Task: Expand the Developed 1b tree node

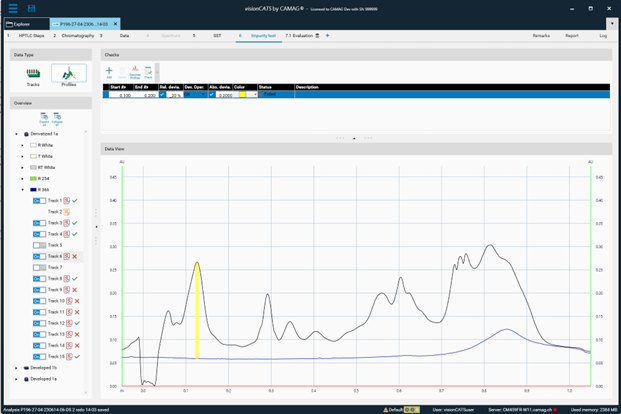Action: (17, 368)
